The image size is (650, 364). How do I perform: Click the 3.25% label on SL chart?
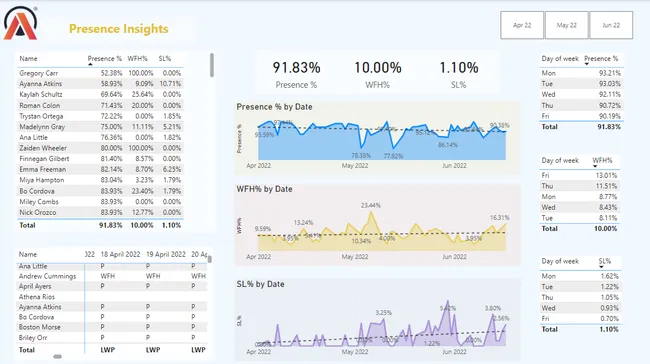point(383,313)
